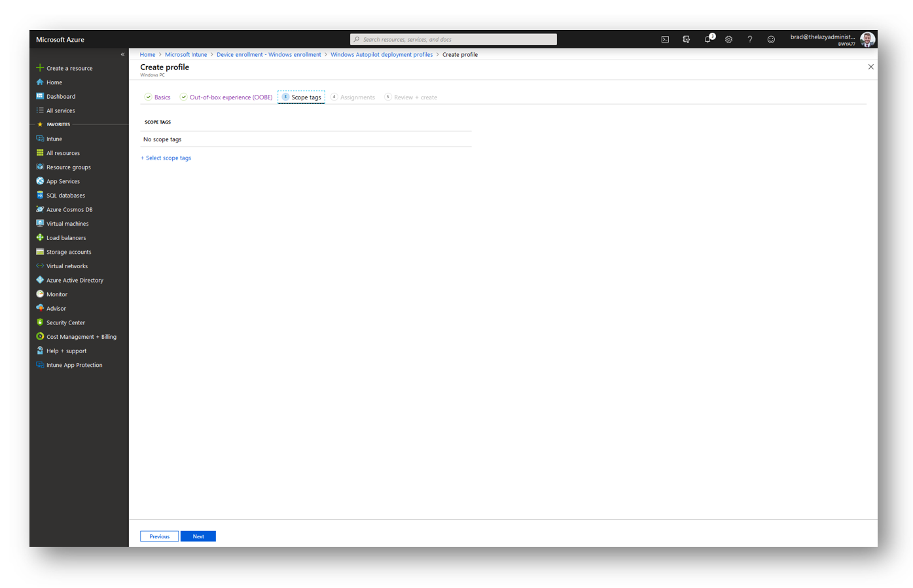Close the Create profile blade
Image resolution: width=913 pixels, height=588 pixels.
tap(870, 67)
